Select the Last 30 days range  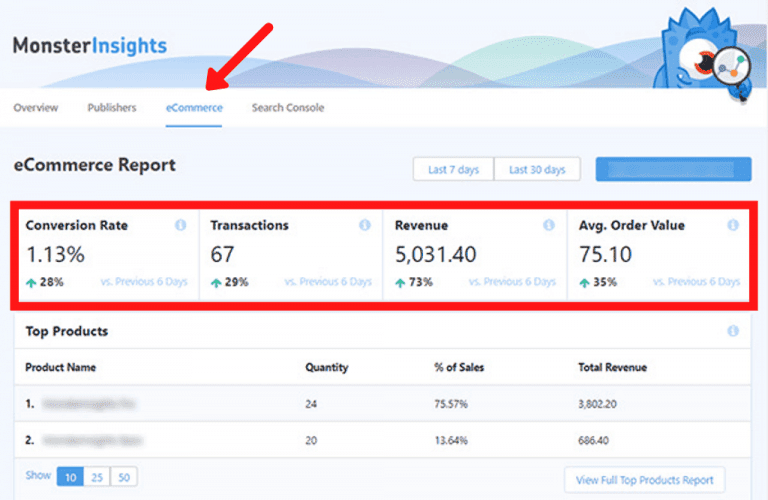537,169
